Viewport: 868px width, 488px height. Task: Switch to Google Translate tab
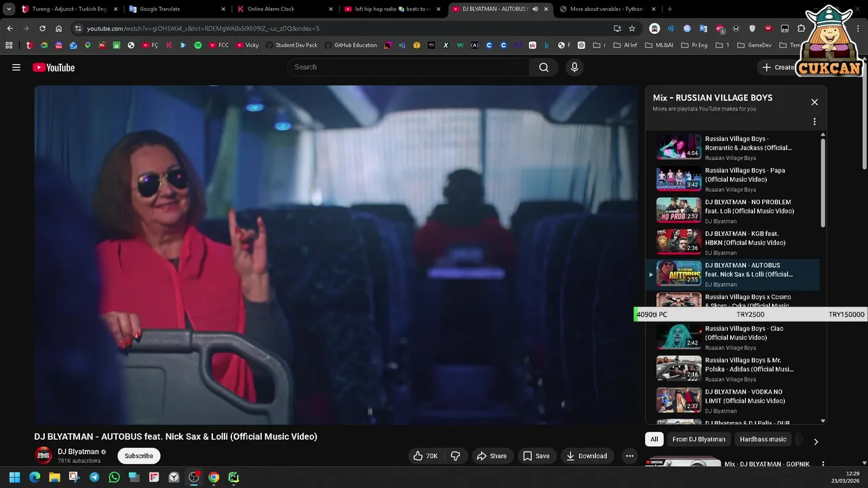coord(177,9)
